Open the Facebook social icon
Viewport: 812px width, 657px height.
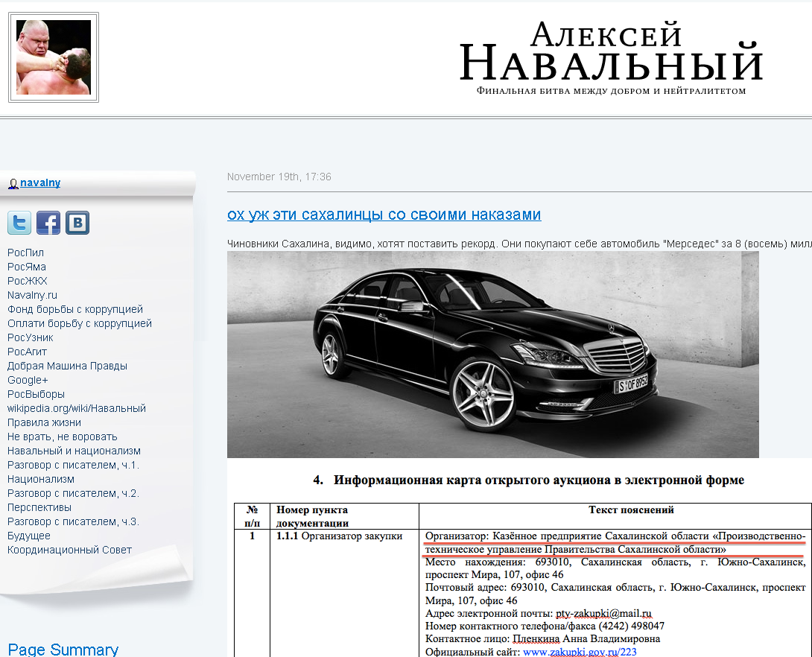pos(48,223)
